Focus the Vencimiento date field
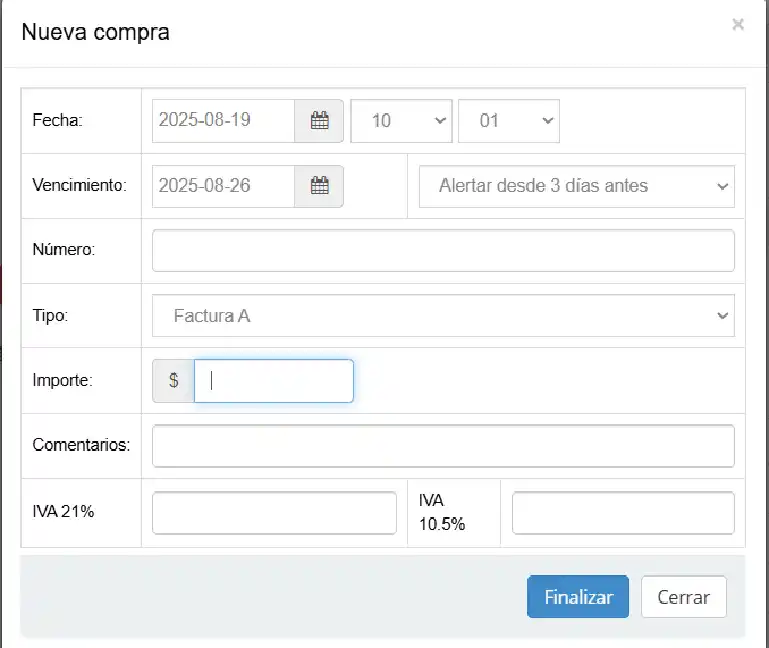This screenshot has height=648, width=769. point(224,186)
